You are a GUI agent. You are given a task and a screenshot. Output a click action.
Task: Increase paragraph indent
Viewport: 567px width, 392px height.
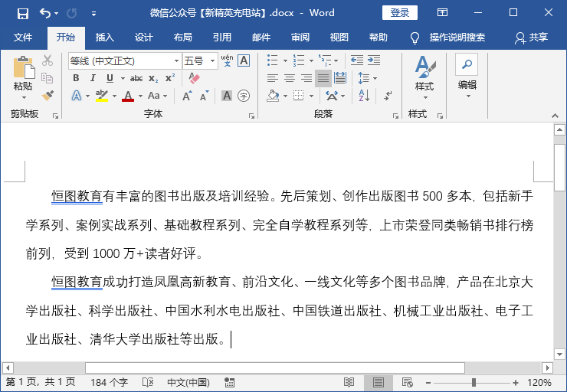(374, 60)
